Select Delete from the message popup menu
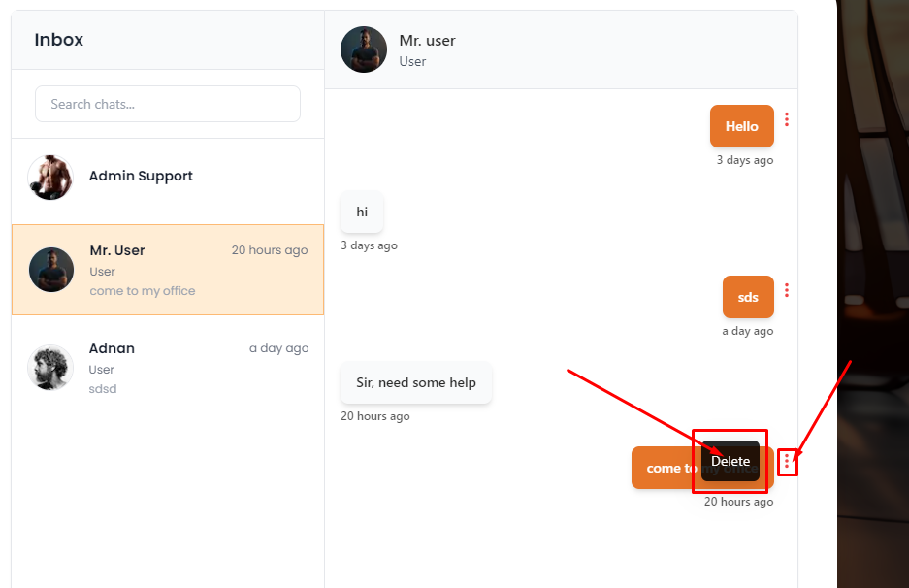Image resolution: width=909 pixels, height=588 pixels. pos(730,461)
